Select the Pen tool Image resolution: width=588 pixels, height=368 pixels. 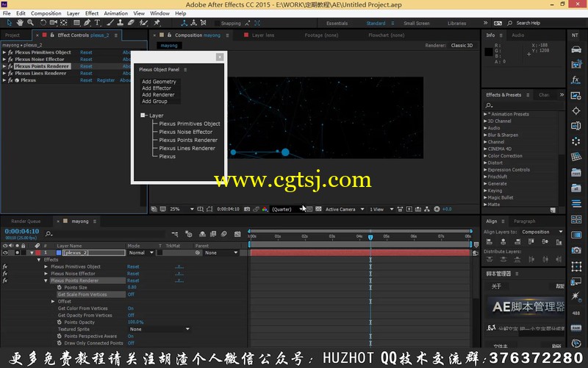click(87, 23)
